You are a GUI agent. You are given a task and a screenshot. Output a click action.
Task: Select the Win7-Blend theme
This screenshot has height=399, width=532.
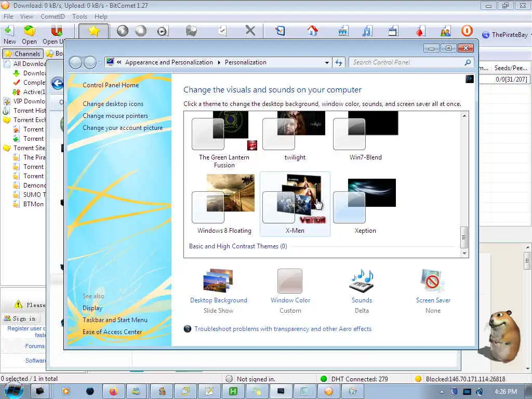pos(365,137)
